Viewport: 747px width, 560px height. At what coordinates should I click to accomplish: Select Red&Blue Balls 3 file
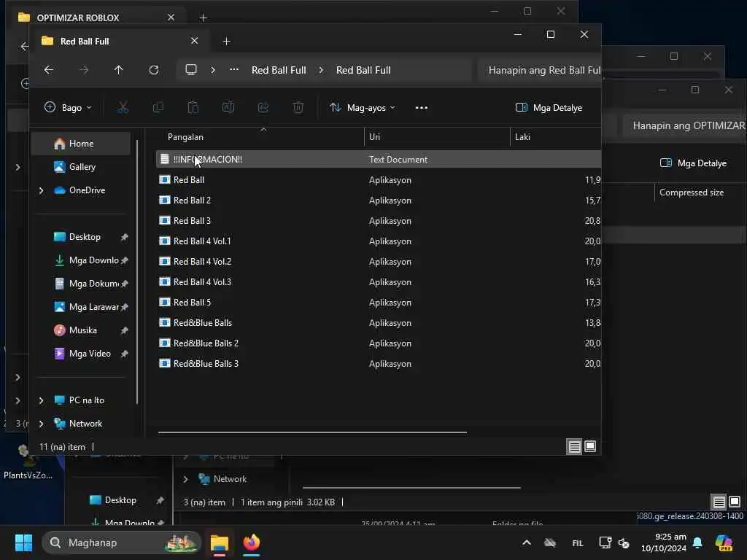click(379, 364)
